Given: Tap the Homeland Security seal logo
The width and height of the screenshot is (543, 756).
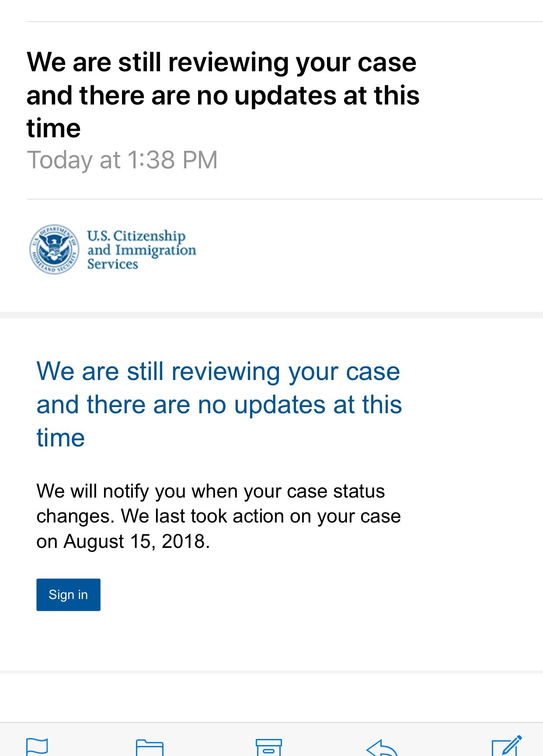Looking at the screenshot, I should click(54, 249).
